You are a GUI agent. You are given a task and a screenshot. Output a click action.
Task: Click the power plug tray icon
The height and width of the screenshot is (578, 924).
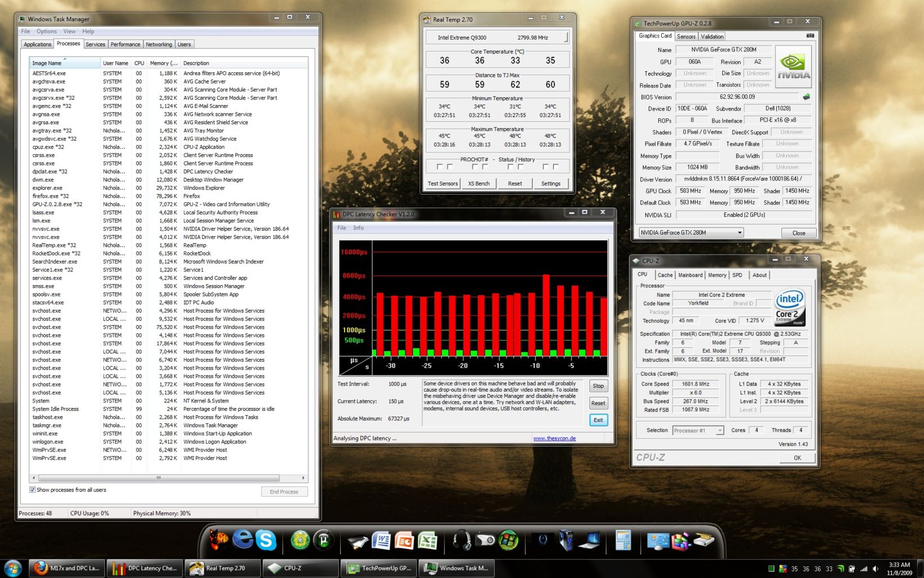pyautogui.click(x=852, y=568)
